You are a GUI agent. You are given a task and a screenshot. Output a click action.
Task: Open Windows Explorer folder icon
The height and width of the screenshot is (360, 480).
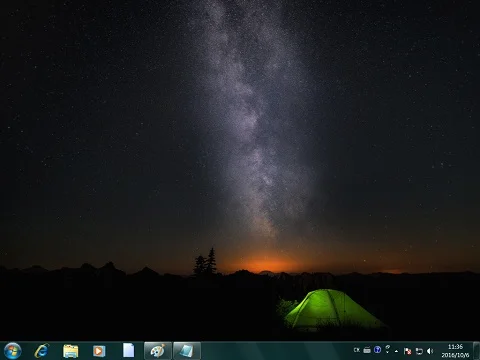(70, 351)
